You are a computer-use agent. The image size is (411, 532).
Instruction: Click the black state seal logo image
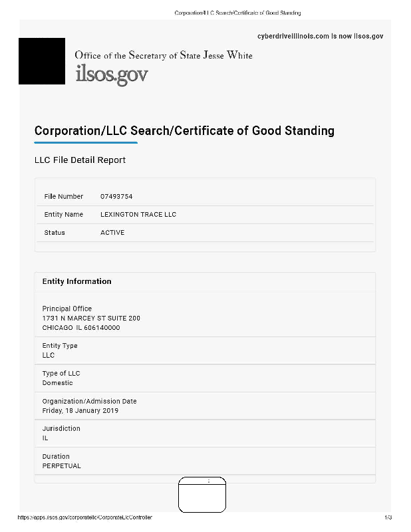coord(41,61)
